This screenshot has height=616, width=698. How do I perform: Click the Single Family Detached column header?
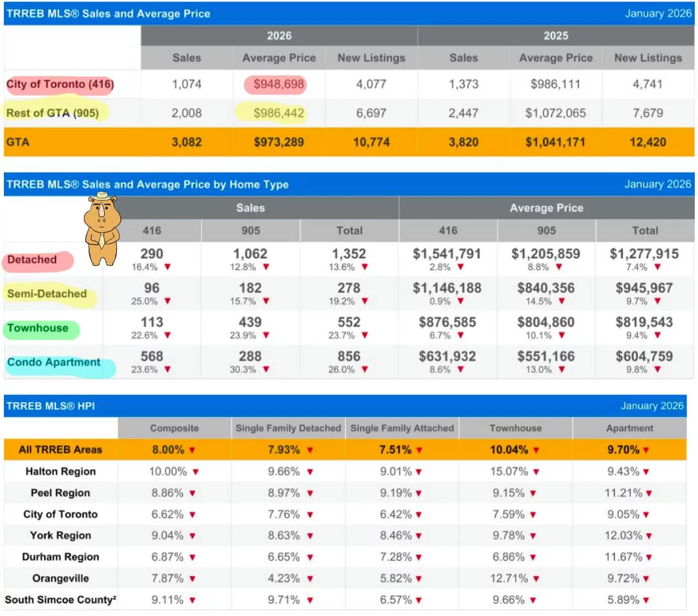288,428
